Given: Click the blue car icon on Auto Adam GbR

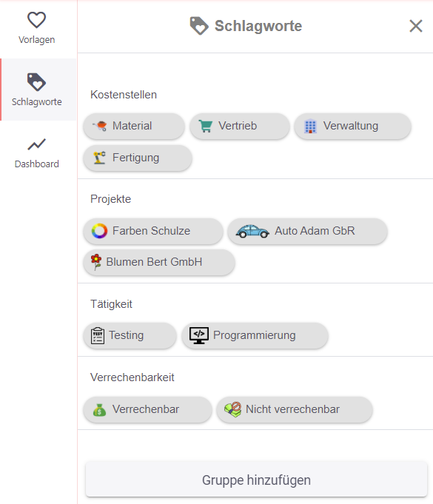Looking at the screenshot, I should (x=252, y=231).
